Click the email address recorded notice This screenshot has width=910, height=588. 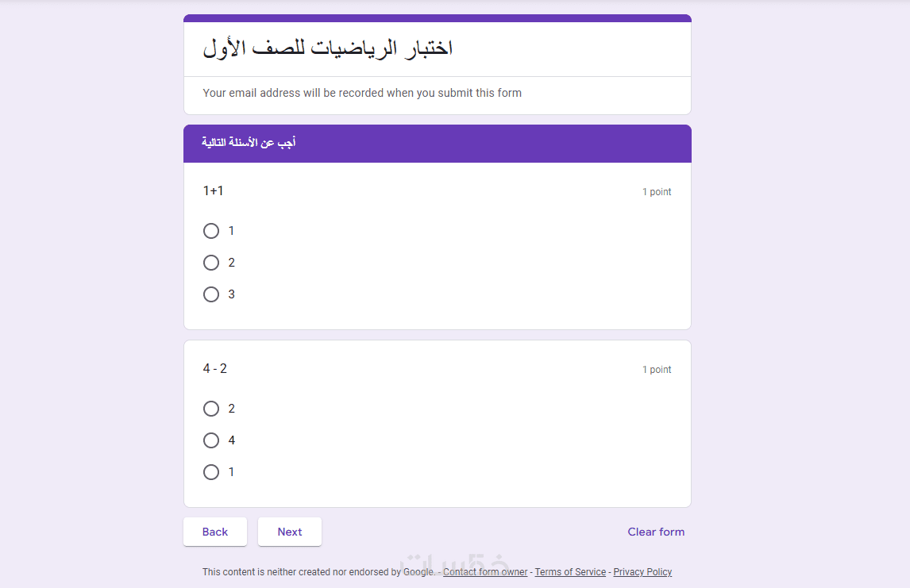coord(362,93)
